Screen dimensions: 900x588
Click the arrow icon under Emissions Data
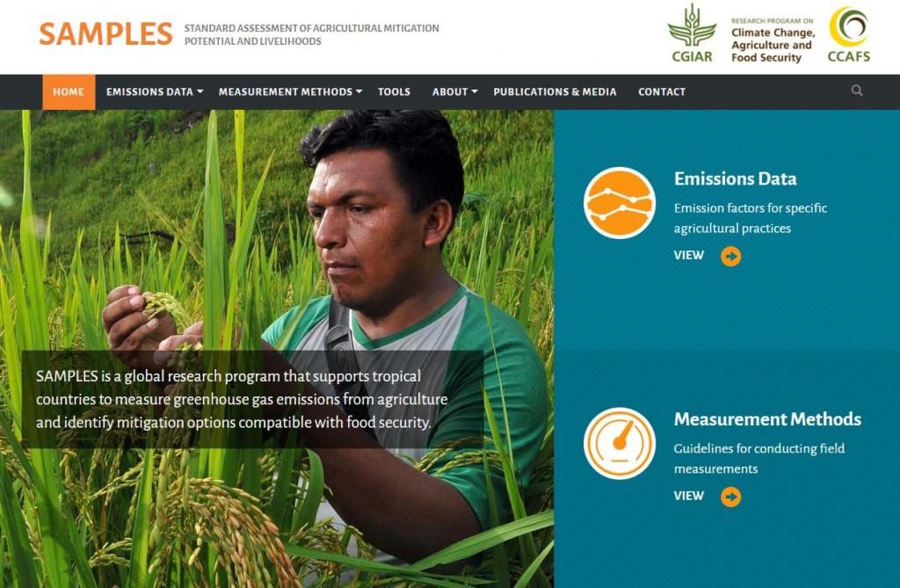[x=730, y=256]
